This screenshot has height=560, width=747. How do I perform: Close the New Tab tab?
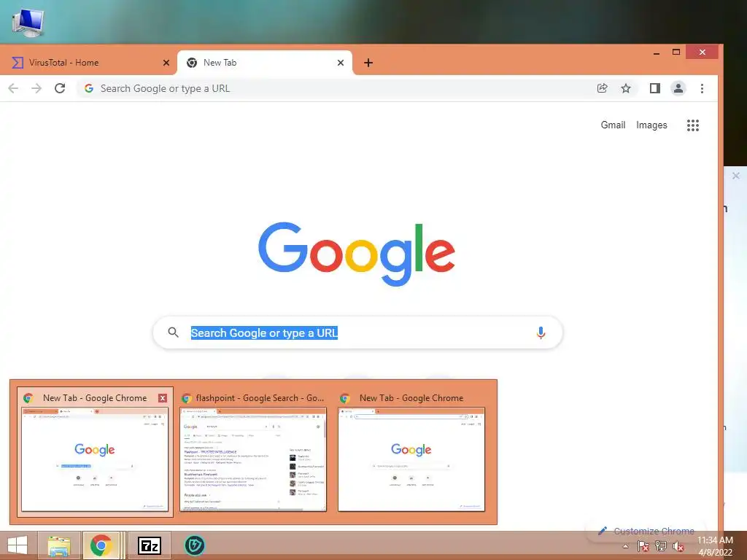[x=340, y=63]
